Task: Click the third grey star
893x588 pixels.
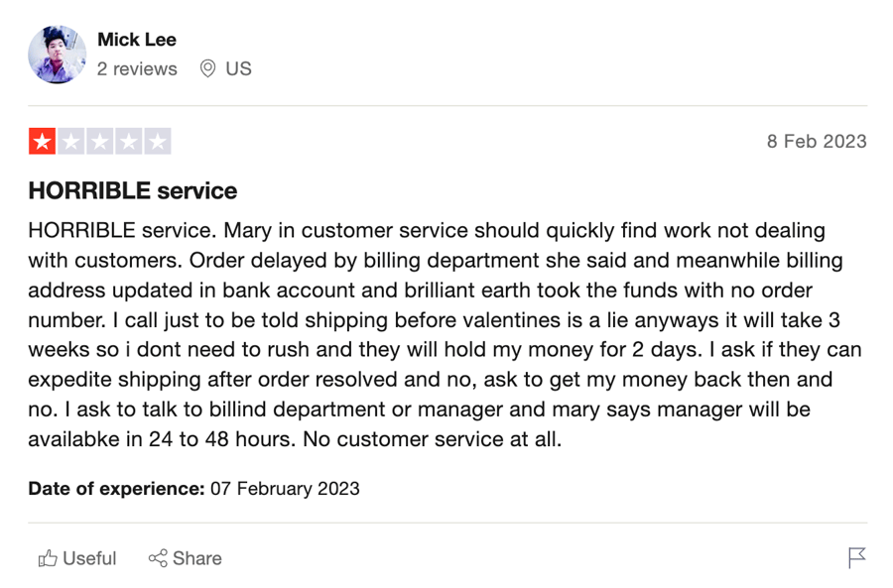Action: (100, 141)
